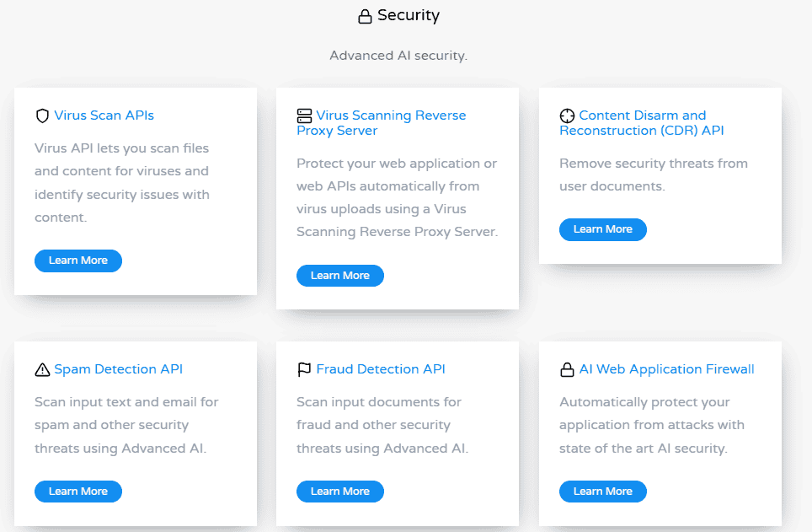Screen dimensions: 812x532
Task: Click Learn More under Virus Scan APIs
Action: coord(77,261)
